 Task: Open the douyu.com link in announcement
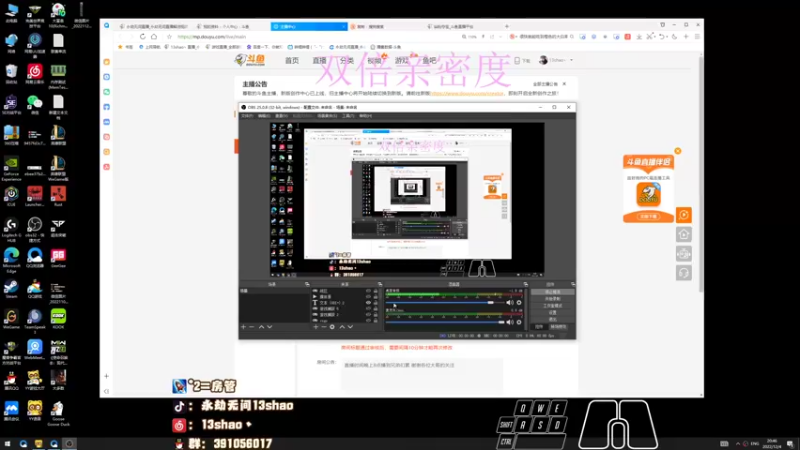pyautogui.click(x=467, y=93)
